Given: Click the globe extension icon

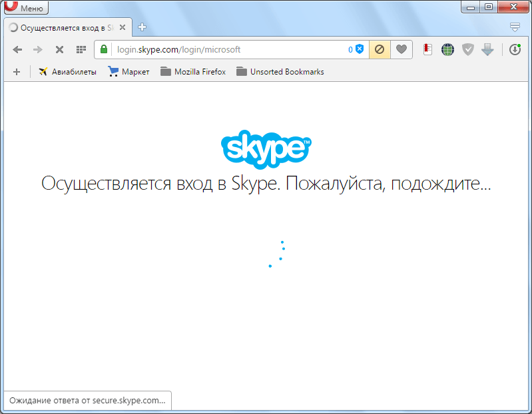Looking at the screenshot, I should tap(447, 49).
